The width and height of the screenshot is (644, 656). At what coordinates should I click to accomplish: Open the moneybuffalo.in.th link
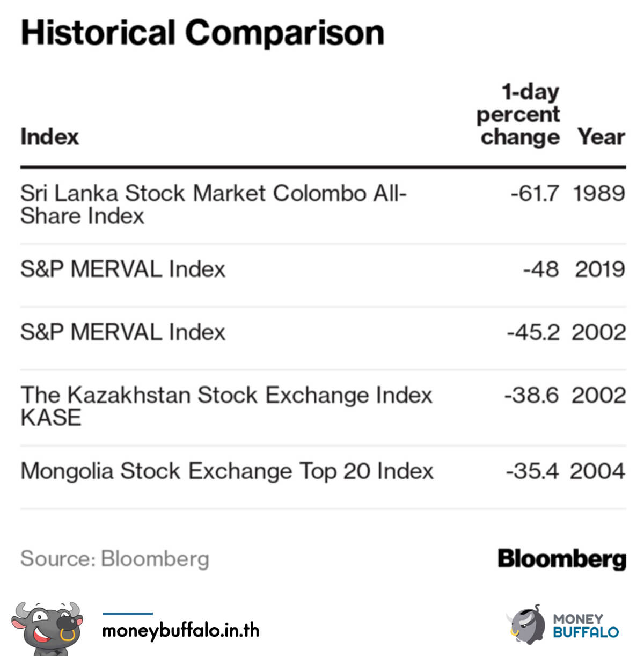tap(180, 630)
